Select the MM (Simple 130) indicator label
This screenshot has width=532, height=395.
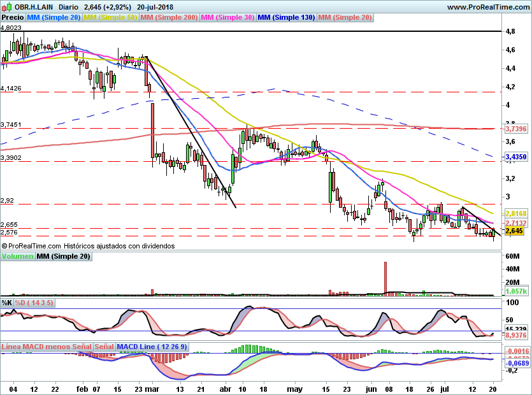286,18
